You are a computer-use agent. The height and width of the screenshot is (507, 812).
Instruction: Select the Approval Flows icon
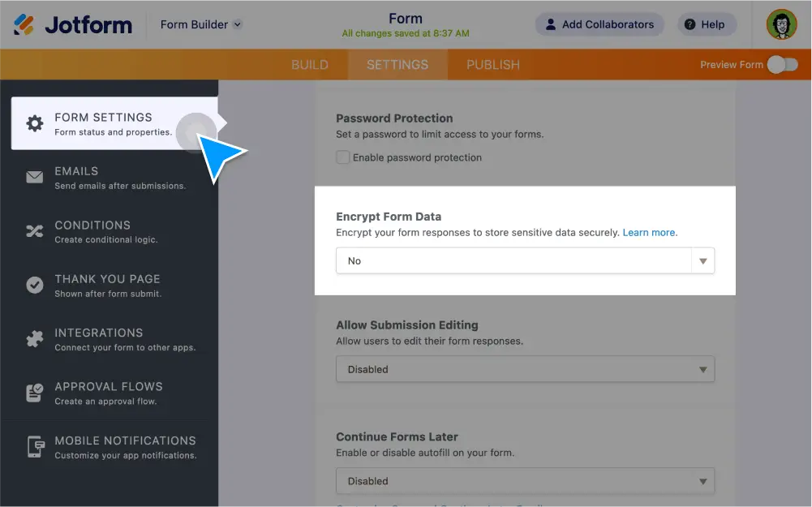pos(34,393)
